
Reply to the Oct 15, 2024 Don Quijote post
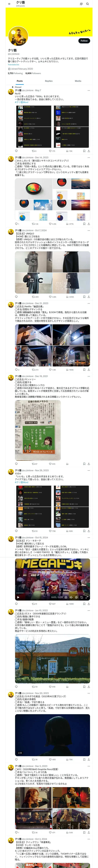(16, 604)
